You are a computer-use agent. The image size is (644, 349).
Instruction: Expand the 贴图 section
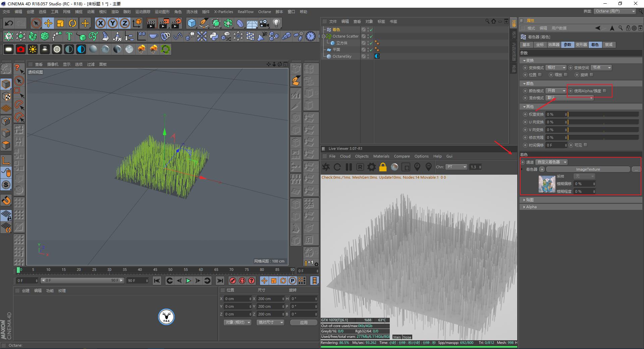pos(530,200)
